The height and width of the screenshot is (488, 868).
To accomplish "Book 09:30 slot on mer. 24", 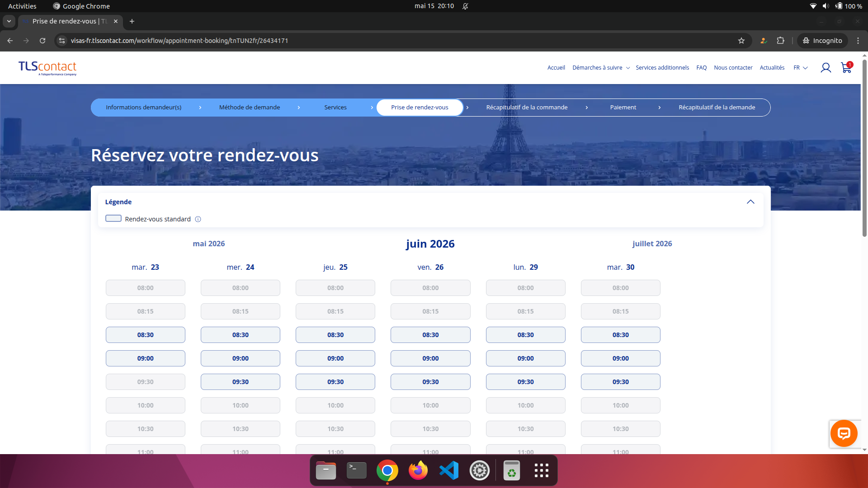I will coord(240,382).
